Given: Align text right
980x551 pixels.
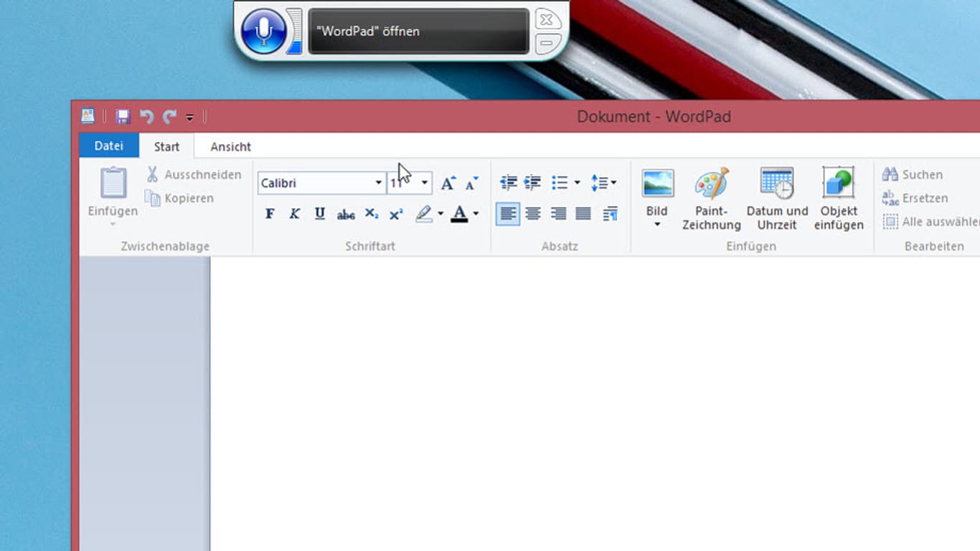Looking at the screenshot, I should (558, 214).
